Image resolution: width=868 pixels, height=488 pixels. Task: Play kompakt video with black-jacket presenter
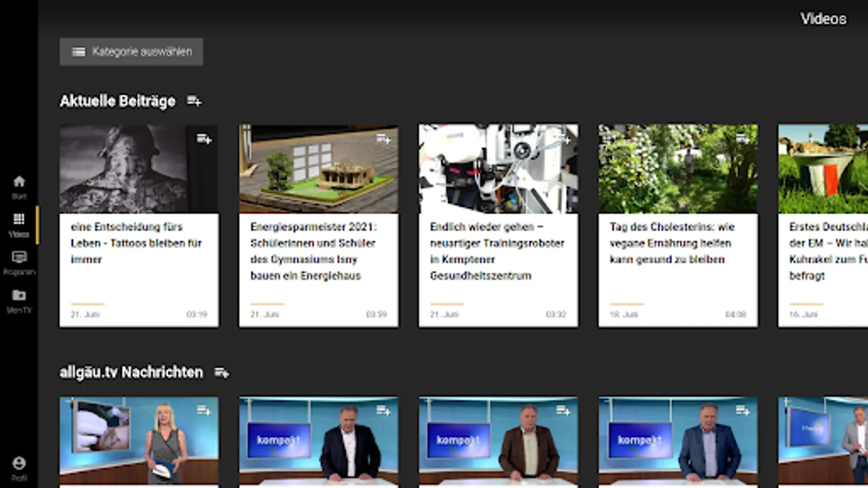pyautogui.click(x=318, y=441)
